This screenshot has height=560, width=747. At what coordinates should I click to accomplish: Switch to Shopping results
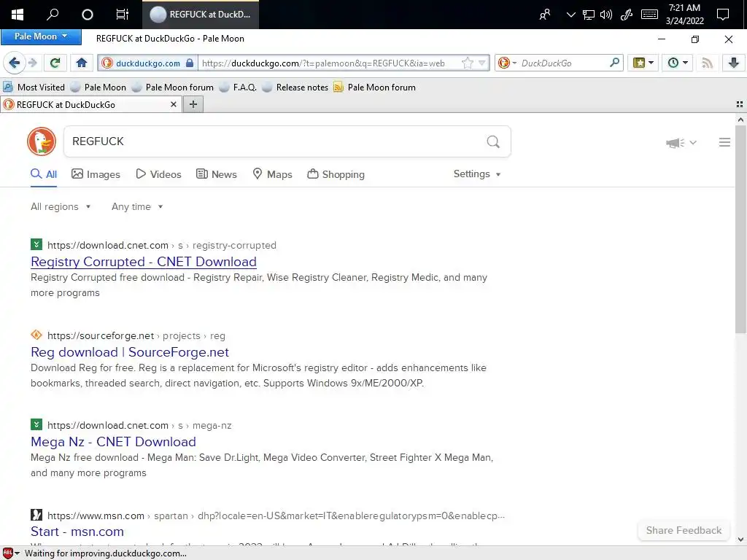coord(336,174)
